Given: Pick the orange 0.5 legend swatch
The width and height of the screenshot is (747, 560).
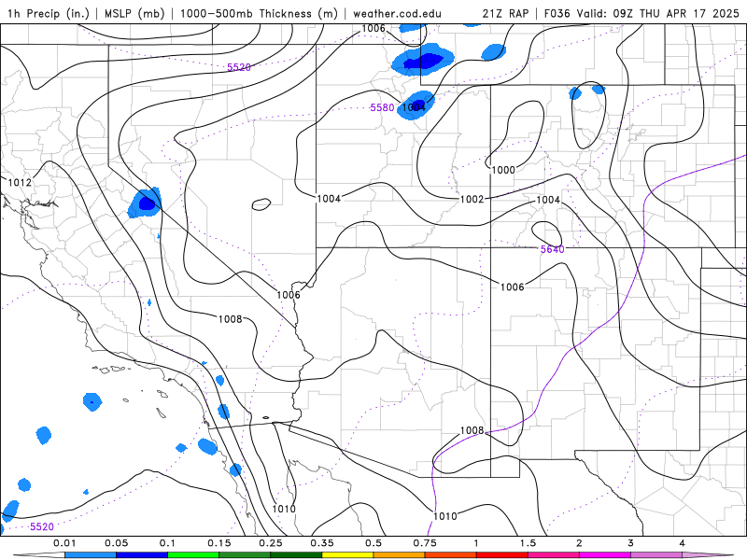Looking at the screenshot, I should (400, 555).
